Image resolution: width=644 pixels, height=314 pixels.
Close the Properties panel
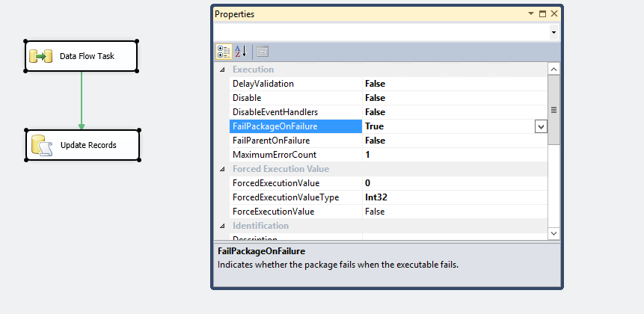(x=553, y=14)
